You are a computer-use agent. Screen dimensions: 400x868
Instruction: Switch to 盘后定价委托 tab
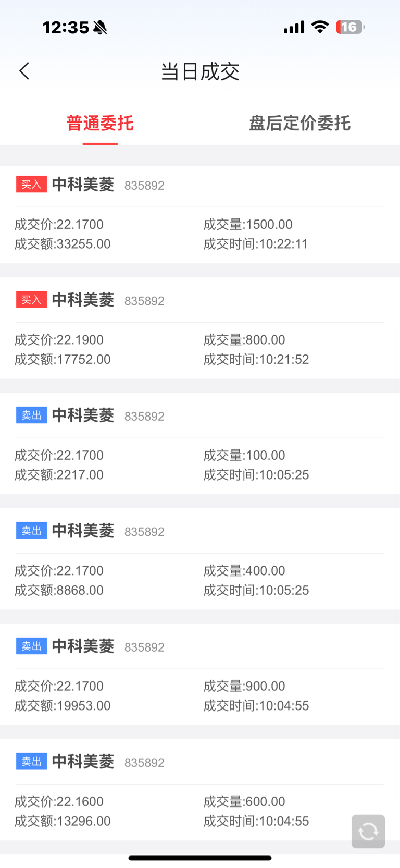[x=299, y=124]
